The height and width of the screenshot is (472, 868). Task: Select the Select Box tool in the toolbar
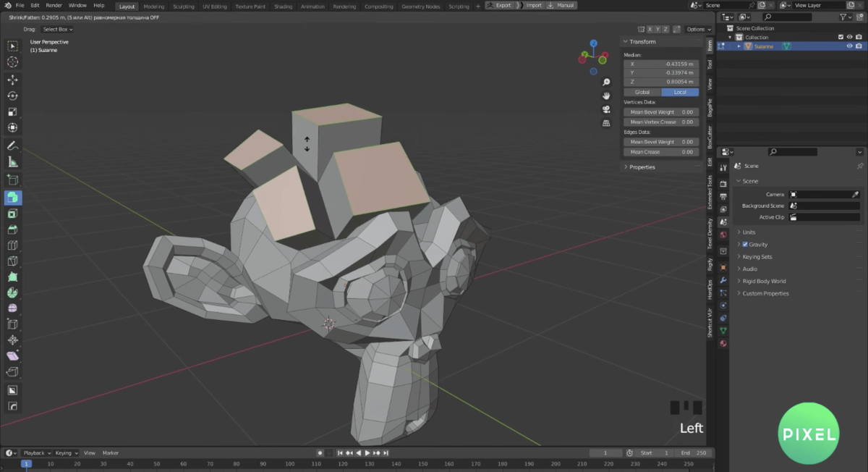pos(12,46)
